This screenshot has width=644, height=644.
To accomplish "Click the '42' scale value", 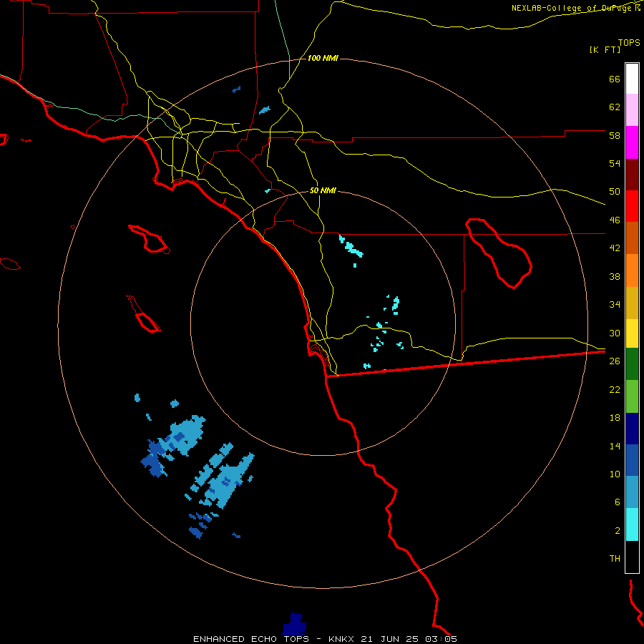I will (615, 248).
